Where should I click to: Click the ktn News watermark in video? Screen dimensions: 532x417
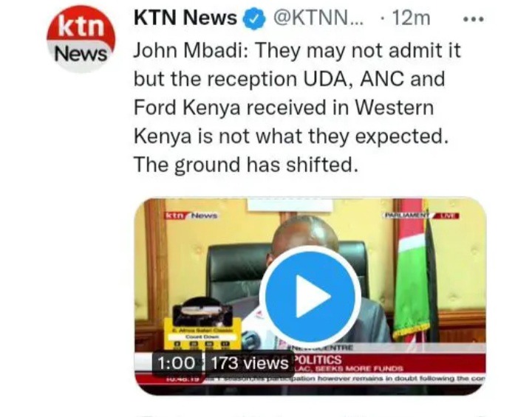tap(191, 216)
